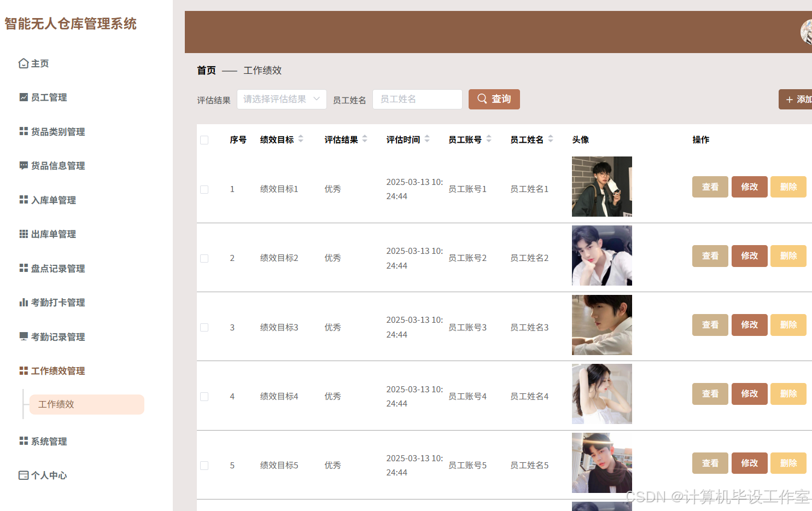Sort by 员工姓名 column arrows
812x511 pixels.
tap(551, 139)
